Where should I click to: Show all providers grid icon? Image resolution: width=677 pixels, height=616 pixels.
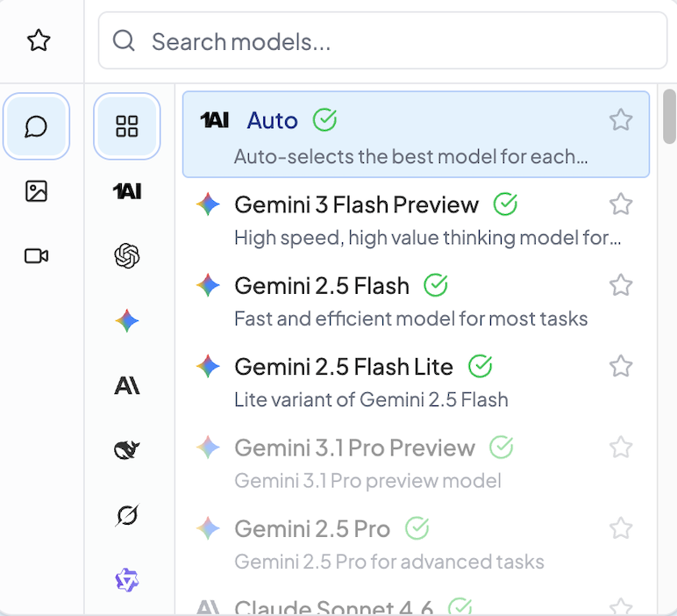tap(127, 126)
